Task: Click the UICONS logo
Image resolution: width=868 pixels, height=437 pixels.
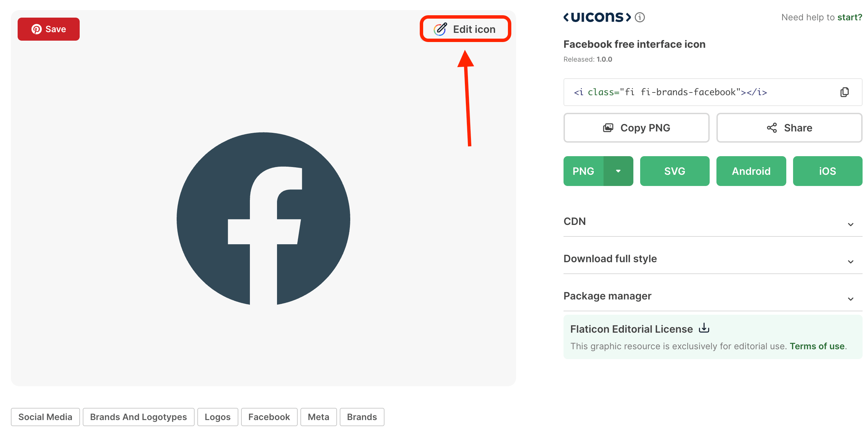Action: pos(597,17)
